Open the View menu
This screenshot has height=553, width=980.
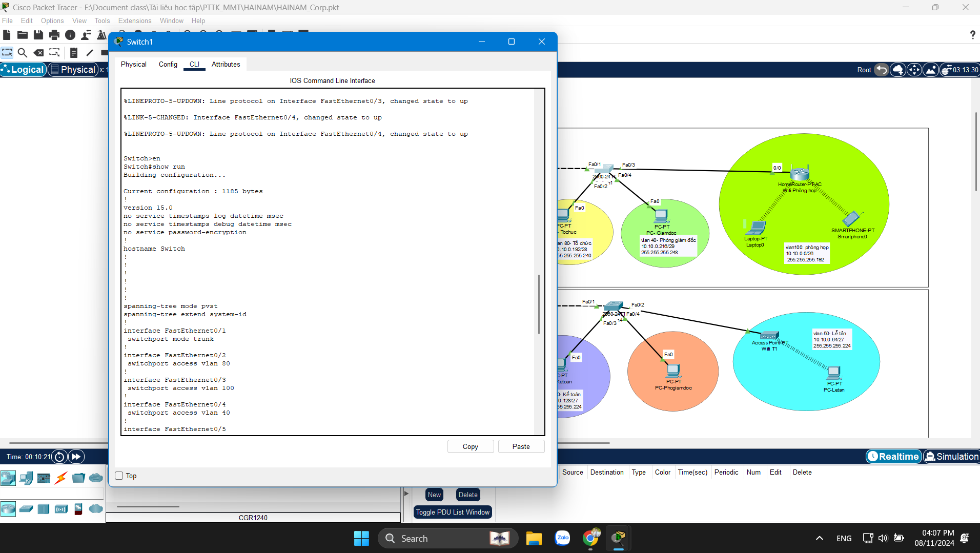[x=79, y=21]
